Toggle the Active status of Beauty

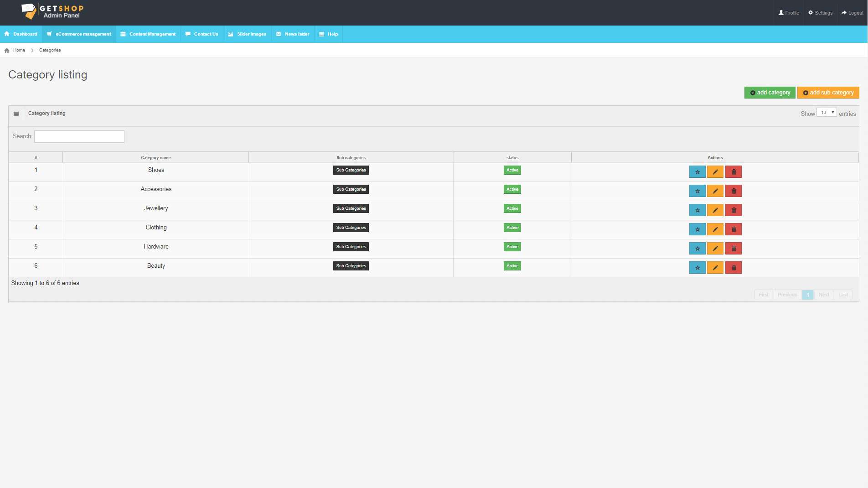(512, 266)
